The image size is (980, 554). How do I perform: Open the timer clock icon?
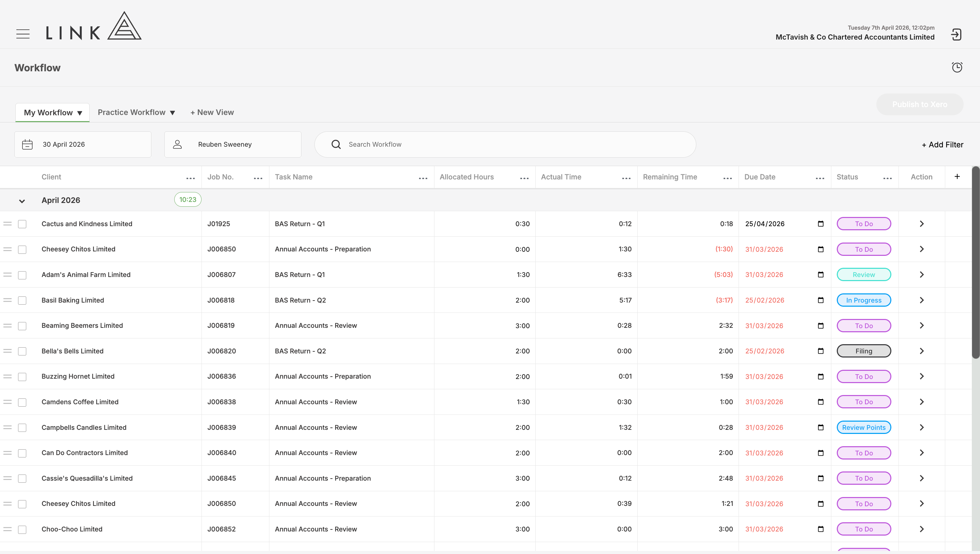[957, 67]
